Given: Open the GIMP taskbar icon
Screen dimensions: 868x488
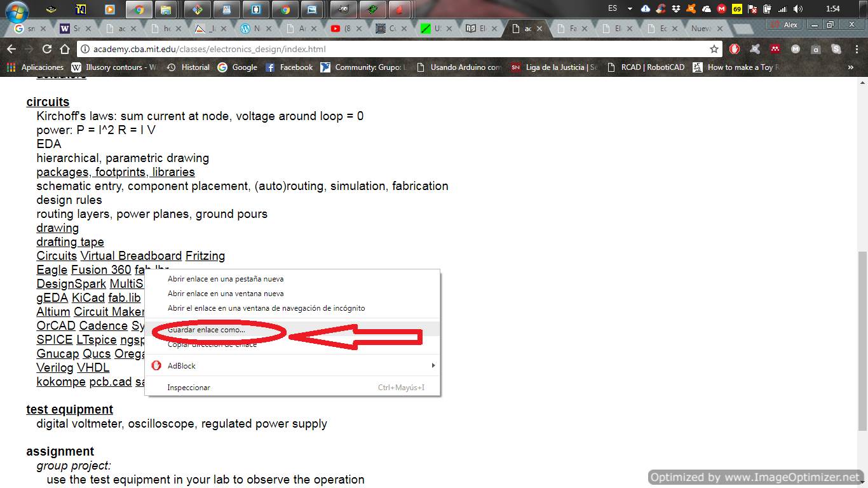Looking at the screenshot, I should click(x=344, y=10).
